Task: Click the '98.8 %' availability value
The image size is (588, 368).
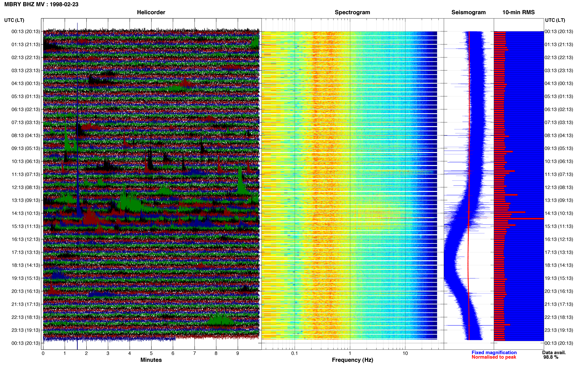Action: click(551, 357)
